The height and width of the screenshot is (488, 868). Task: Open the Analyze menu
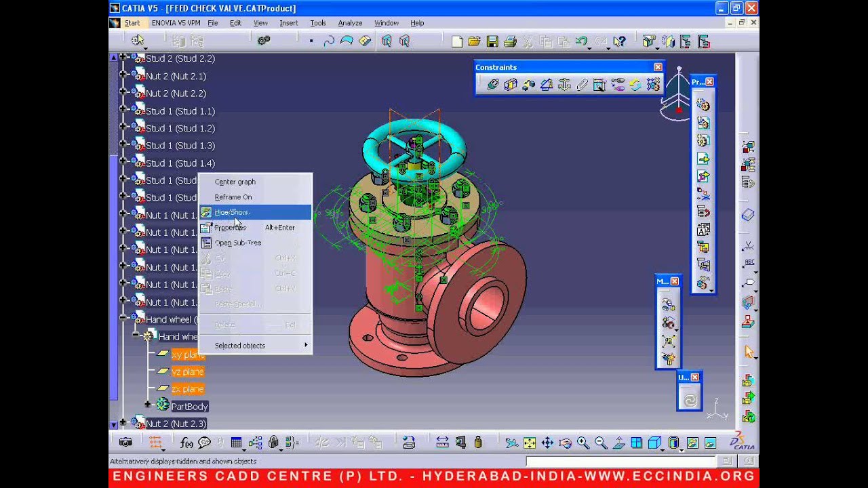click(351, 23)
